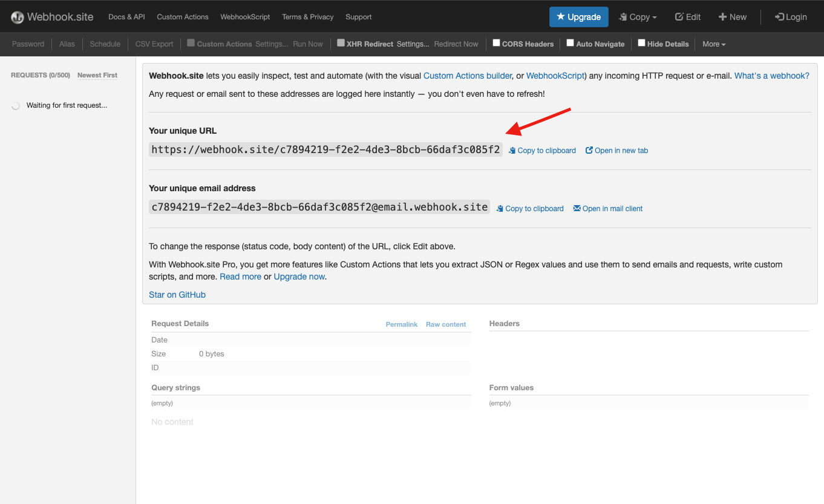824x504 pixels.
Task: Click the Request Details heading
Action: tap(180, 324)
